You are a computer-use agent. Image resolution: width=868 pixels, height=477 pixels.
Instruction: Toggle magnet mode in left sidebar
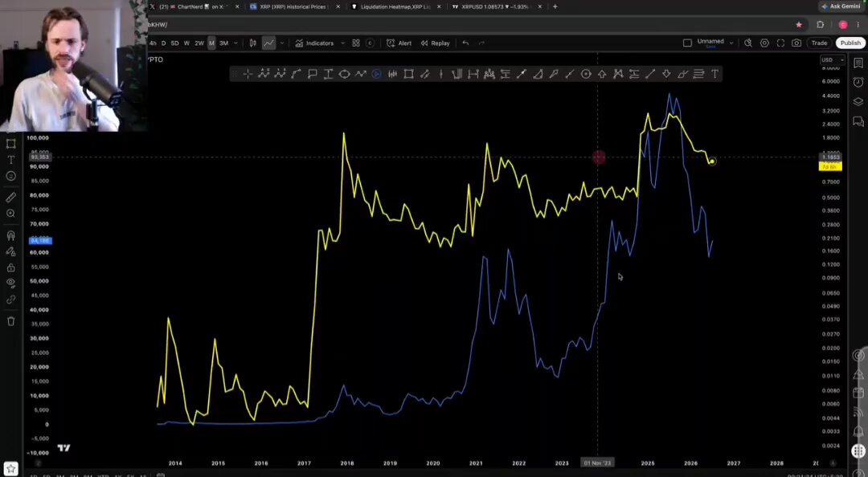[x=10, y=235]
